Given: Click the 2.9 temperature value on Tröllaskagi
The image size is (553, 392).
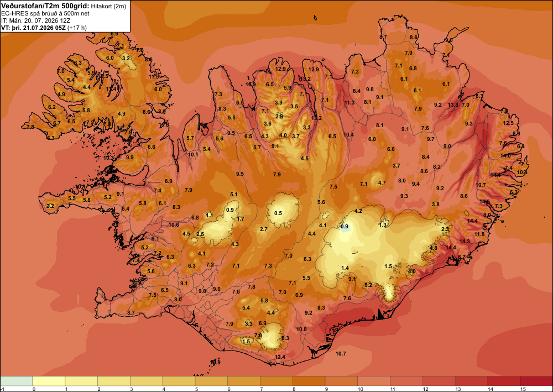Looking at the screenshot, I should pyautogui.click(x=279, y=116).
